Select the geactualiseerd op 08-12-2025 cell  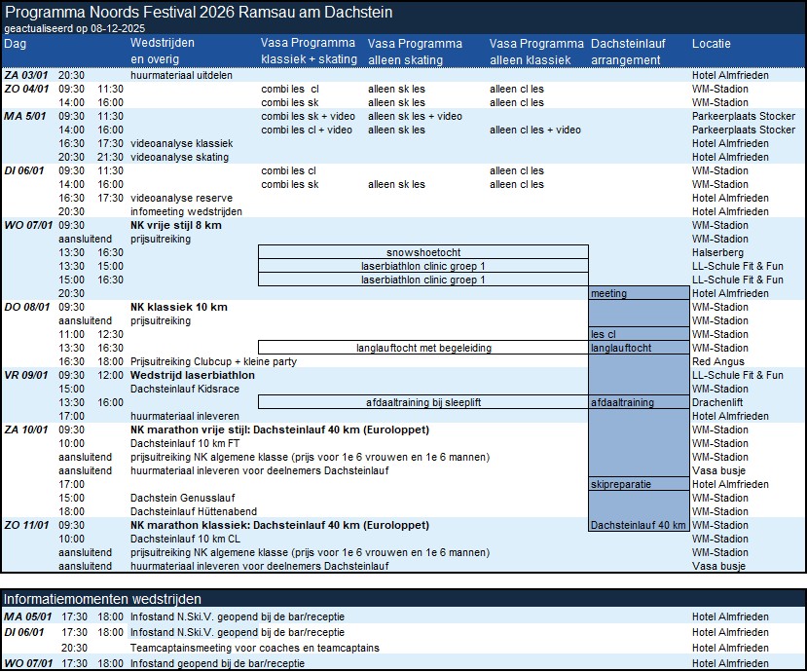[58, 29]
